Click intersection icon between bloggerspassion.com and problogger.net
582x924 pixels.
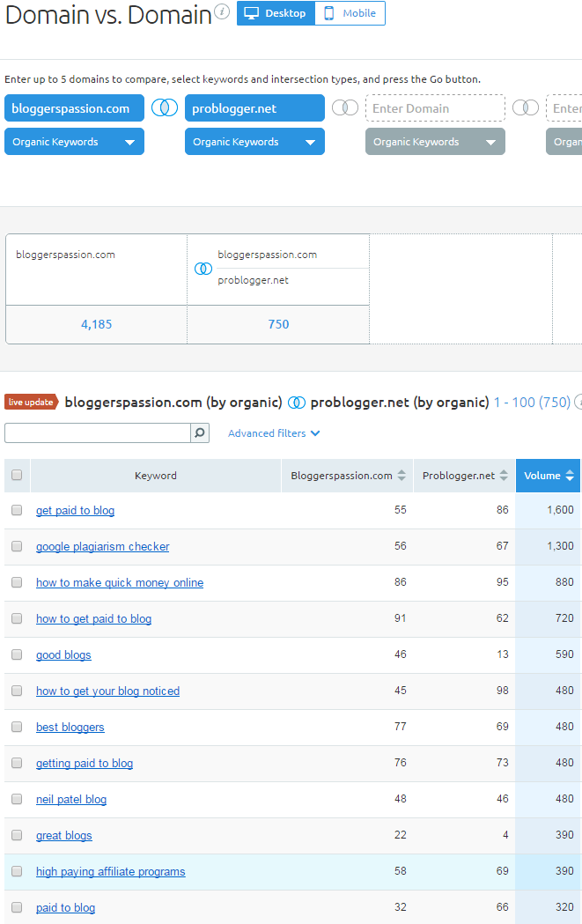click(165, 107)
